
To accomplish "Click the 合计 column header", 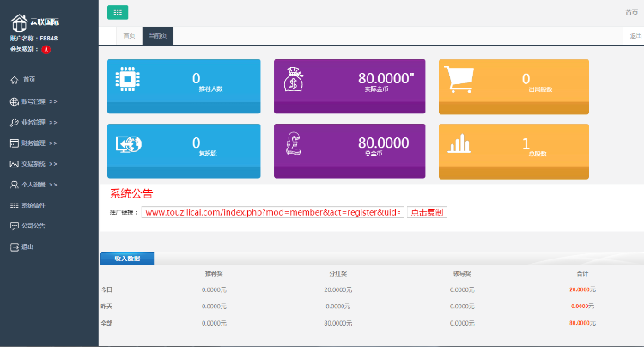I will tap(582, 273).
